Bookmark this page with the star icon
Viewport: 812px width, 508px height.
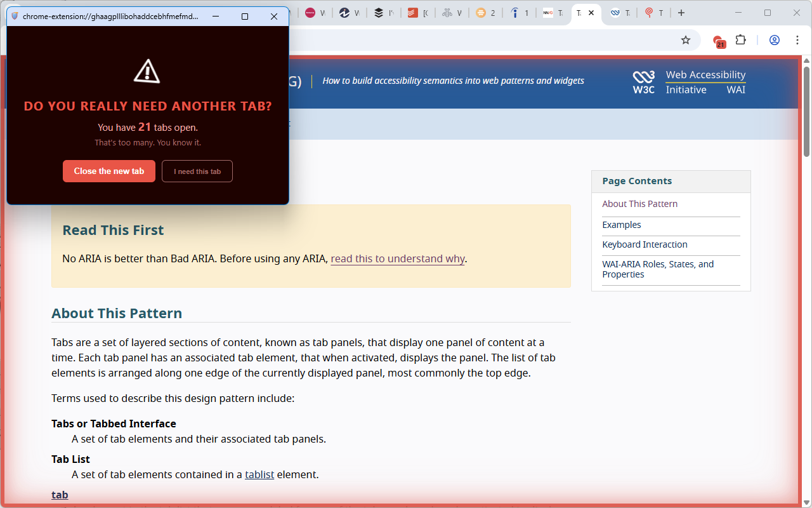click(x=686, y=40)
